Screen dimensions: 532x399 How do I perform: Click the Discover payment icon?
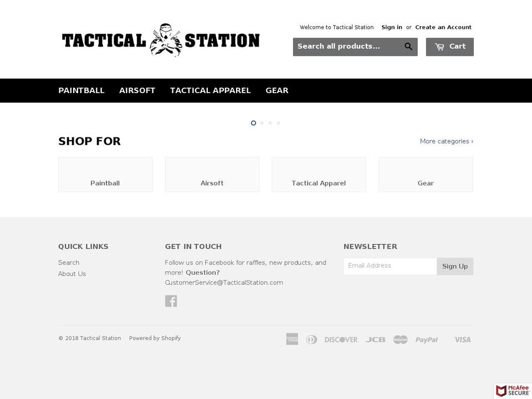coord(341,340)
